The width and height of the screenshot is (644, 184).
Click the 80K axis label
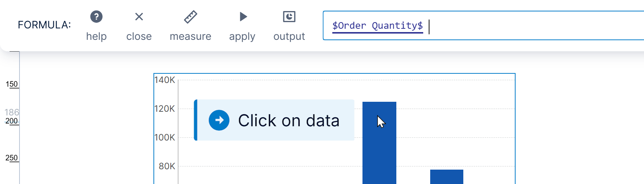click(x=167, y=166)
